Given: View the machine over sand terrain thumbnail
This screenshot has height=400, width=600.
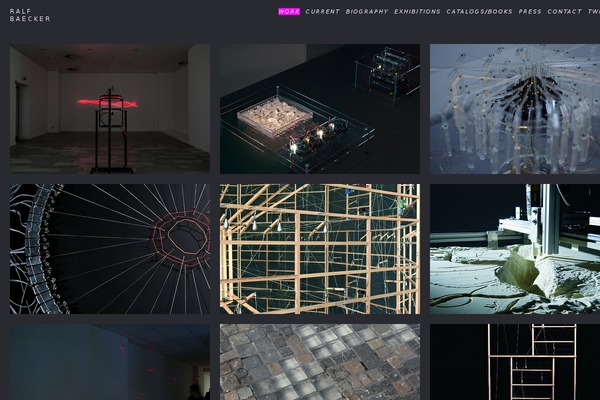Looking at the screenshot, I should coord(515,249).
